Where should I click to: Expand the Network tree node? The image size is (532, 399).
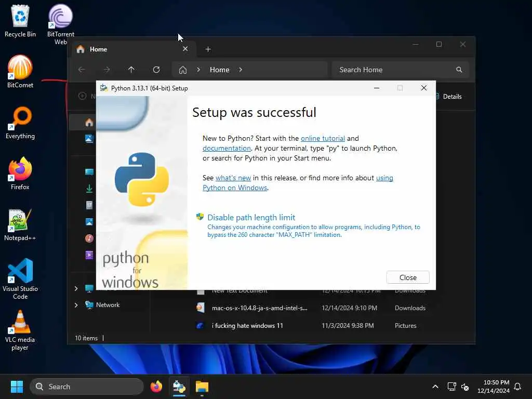point(76,305)
